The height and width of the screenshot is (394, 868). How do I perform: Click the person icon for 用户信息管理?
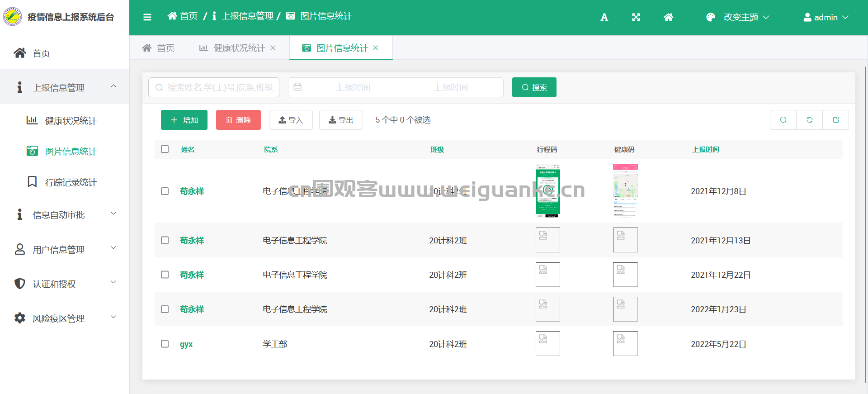click(x=19, y=249)
